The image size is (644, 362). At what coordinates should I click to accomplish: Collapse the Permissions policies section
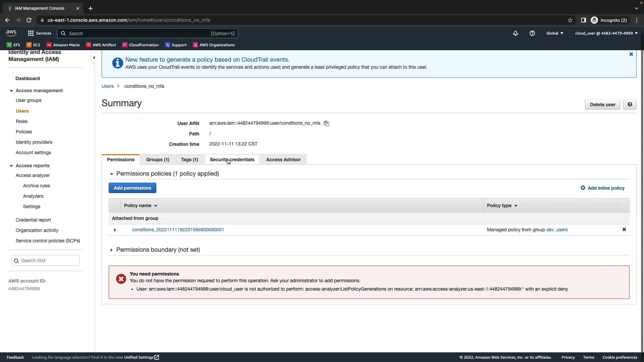coord(112,174)
